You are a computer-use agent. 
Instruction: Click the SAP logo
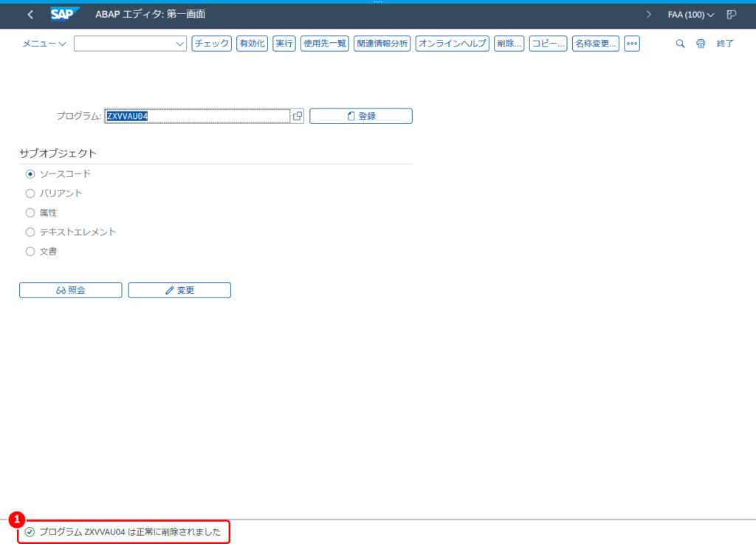65,15
